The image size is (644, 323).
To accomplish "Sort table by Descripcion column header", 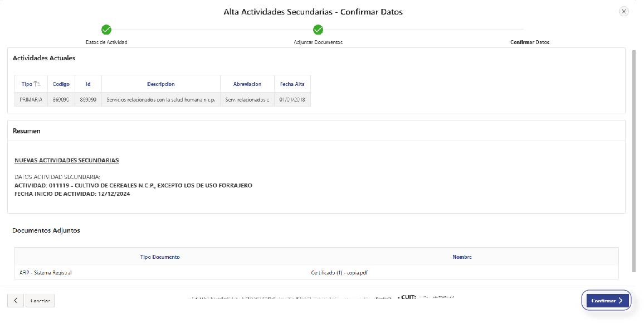I will click(161, 84).
